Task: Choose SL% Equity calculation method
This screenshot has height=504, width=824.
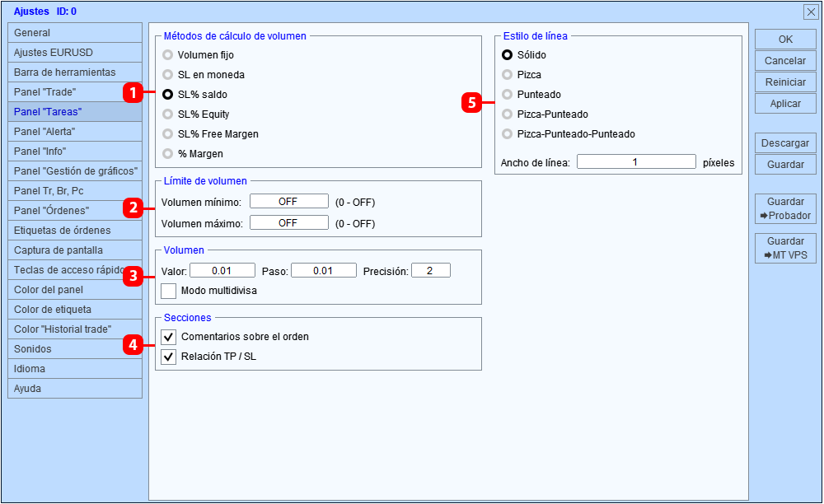Action: click(167, 114)
